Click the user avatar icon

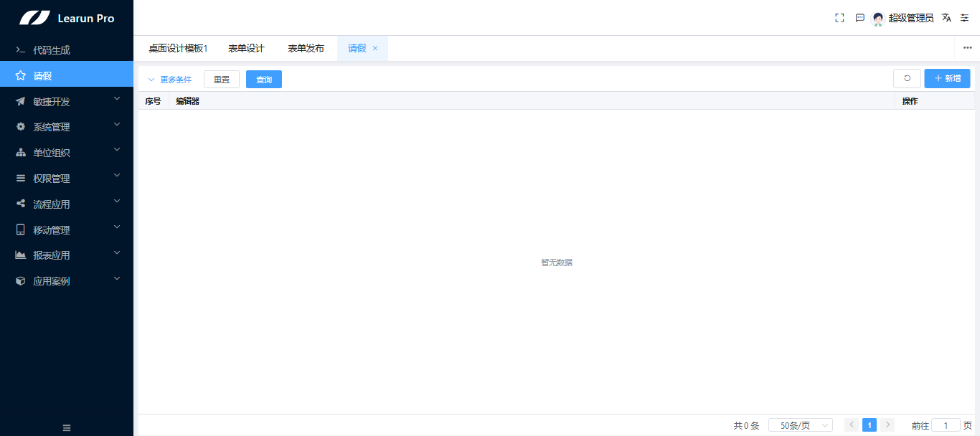pyautogui.click(x=877, y=19)
